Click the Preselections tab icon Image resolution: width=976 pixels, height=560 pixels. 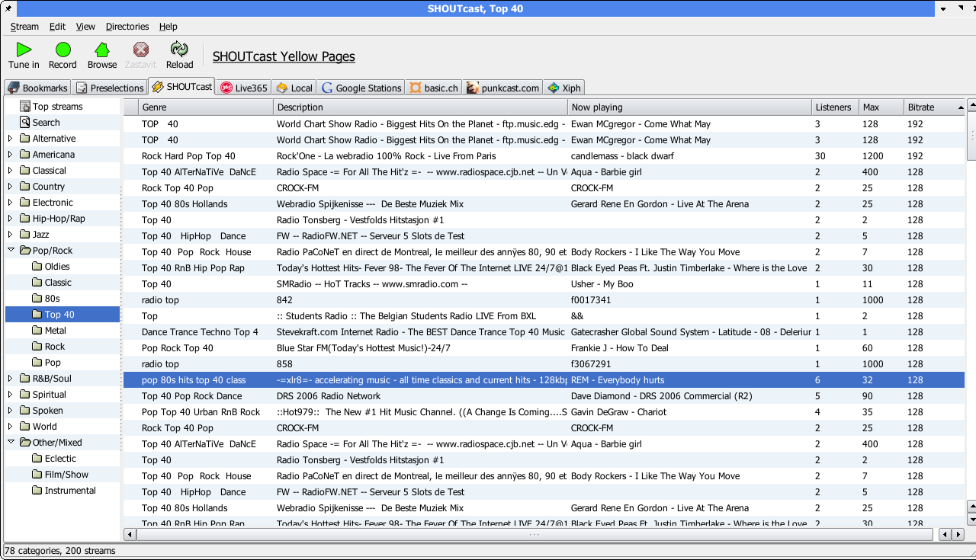click(82, 88)
